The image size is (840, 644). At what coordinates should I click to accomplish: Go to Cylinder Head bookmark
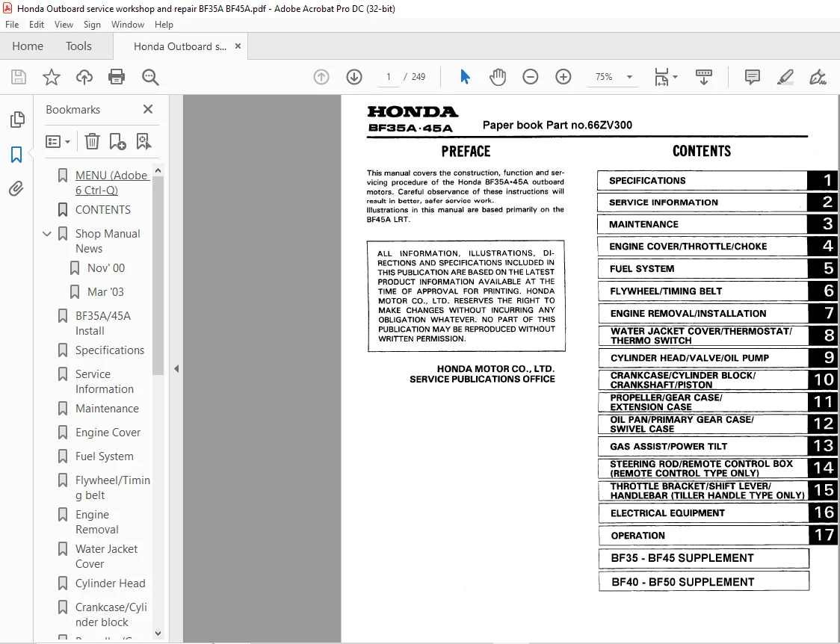(111, 583)
